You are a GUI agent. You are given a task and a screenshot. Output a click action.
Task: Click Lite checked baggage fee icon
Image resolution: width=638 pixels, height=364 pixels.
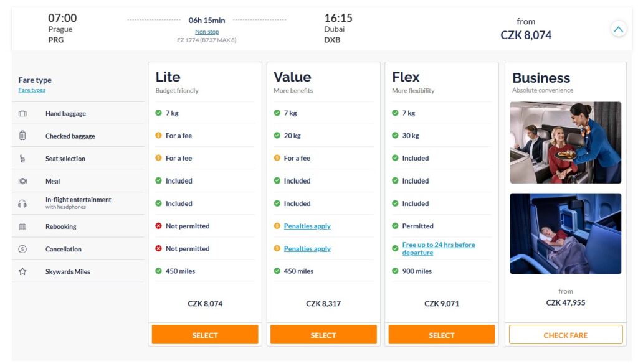coord(159,136)
